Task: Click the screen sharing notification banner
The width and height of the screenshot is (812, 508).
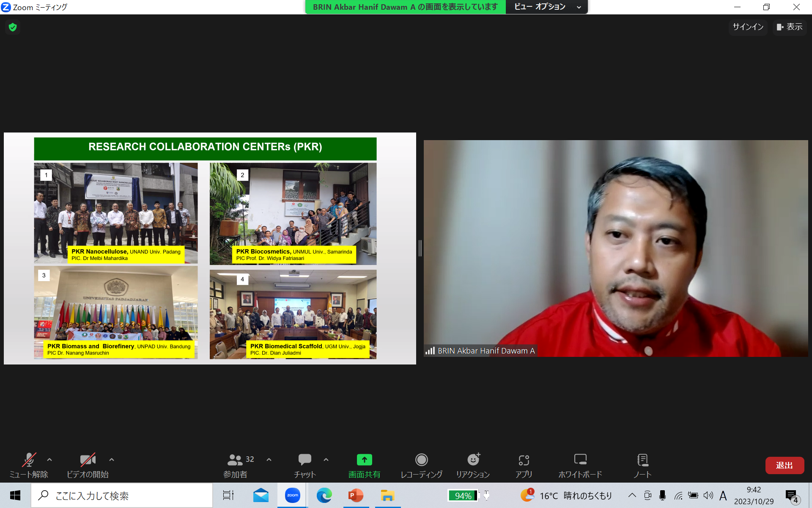Action: pyautogui.click(x=405, y=7)
